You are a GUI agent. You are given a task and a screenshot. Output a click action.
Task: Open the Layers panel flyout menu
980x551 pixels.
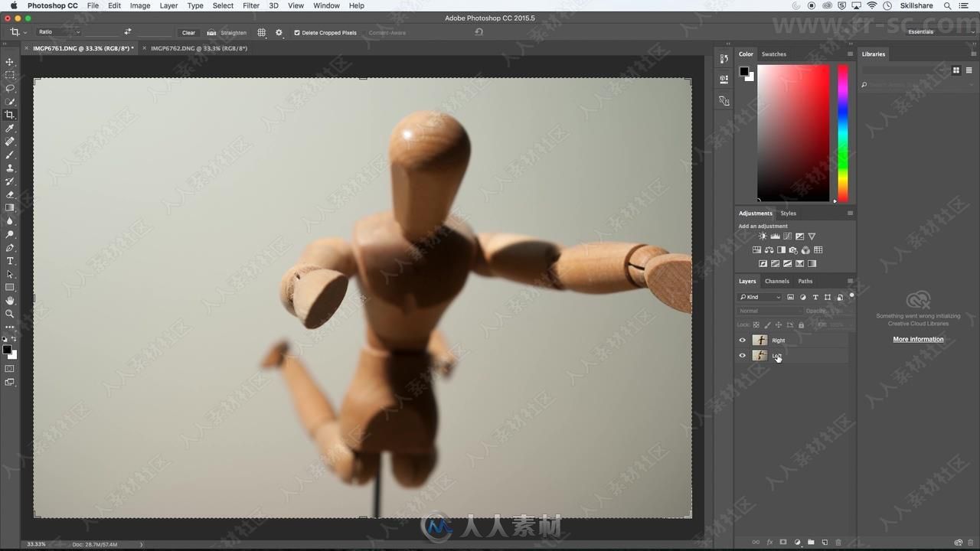click(850, 281)
